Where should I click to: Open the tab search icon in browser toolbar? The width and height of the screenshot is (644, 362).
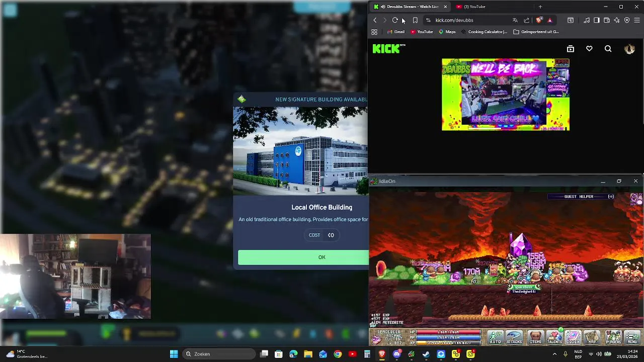click(571, 20)
